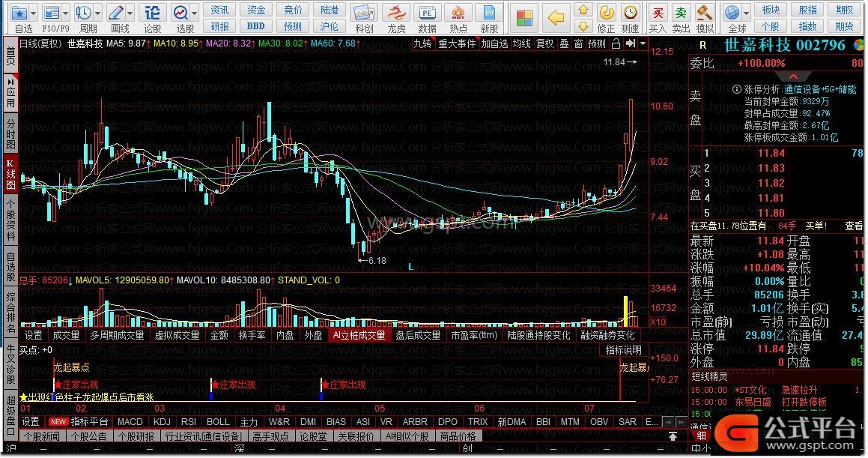Click the multicolor pie icon beside 002796
This screenshot has width=868, height=458.
858,46
